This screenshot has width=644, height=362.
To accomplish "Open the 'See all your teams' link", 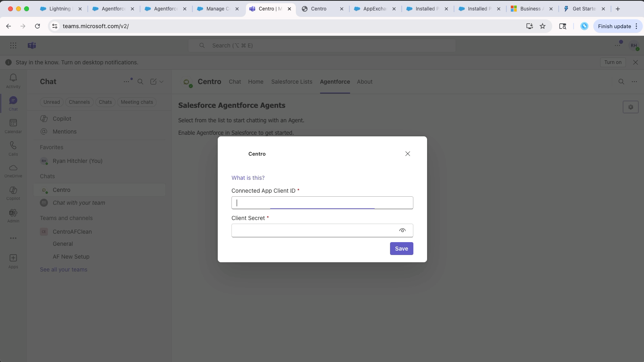I will 64,269.
